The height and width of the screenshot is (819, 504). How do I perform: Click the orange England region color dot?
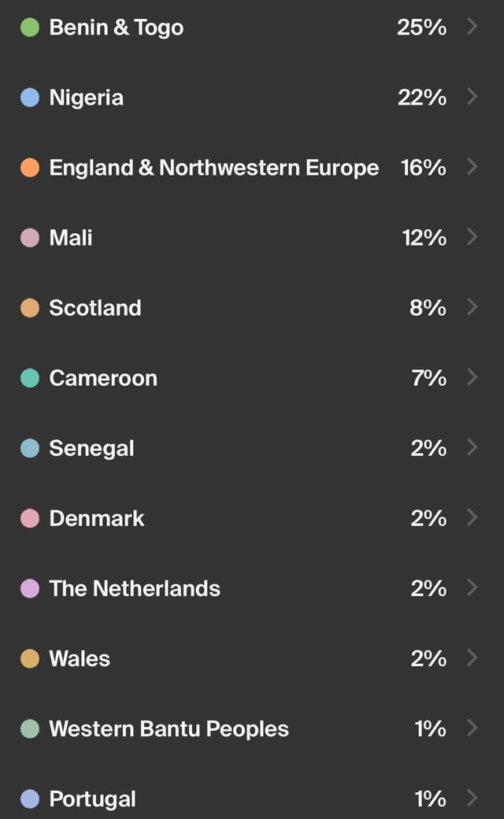point(30,168)
